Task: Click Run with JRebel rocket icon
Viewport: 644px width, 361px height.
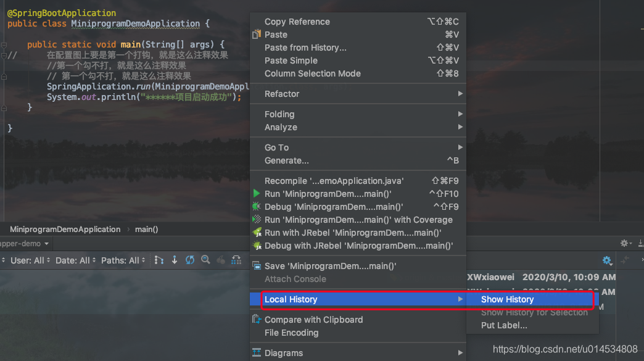Action: (257, 233)
